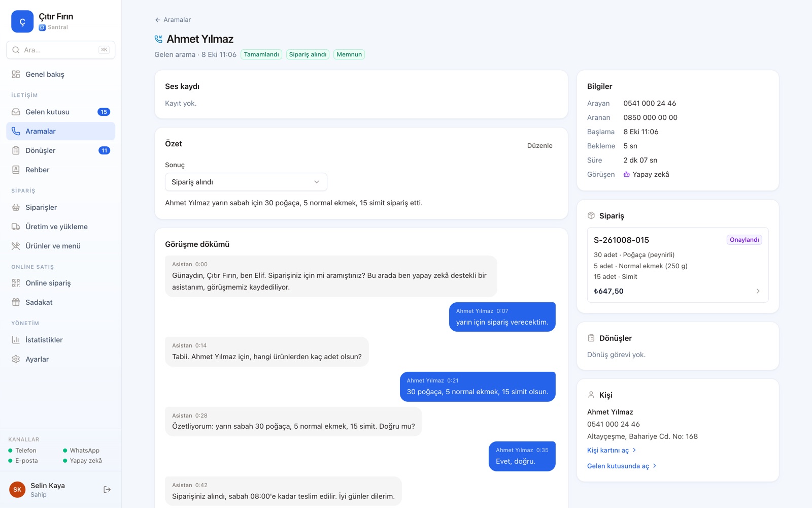Open the Gelen kutusu inbox icon
The width and height of the screenshot is (812, 508).
click(16, 112)
